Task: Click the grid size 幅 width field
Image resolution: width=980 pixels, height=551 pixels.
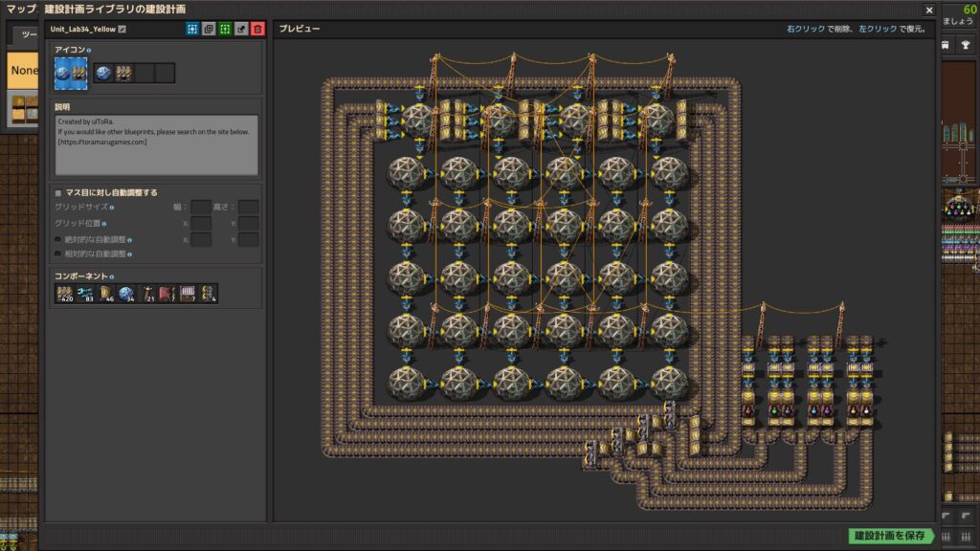Action: [201, 207]
